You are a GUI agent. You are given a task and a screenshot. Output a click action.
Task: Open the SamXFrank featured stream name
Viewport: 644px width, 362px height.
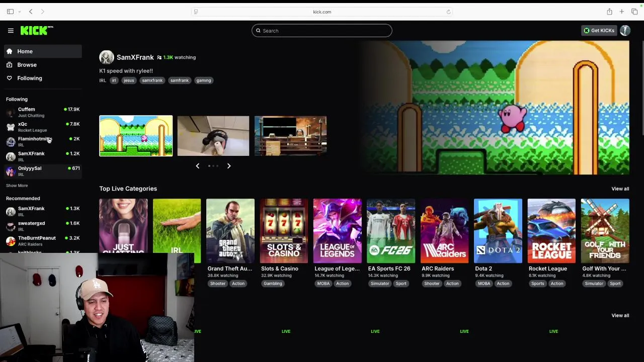click(135, 57)
